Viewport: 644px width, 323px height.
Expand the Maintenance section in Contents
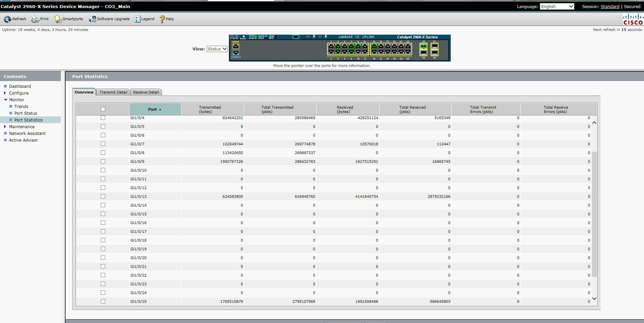tap(5, 127)
